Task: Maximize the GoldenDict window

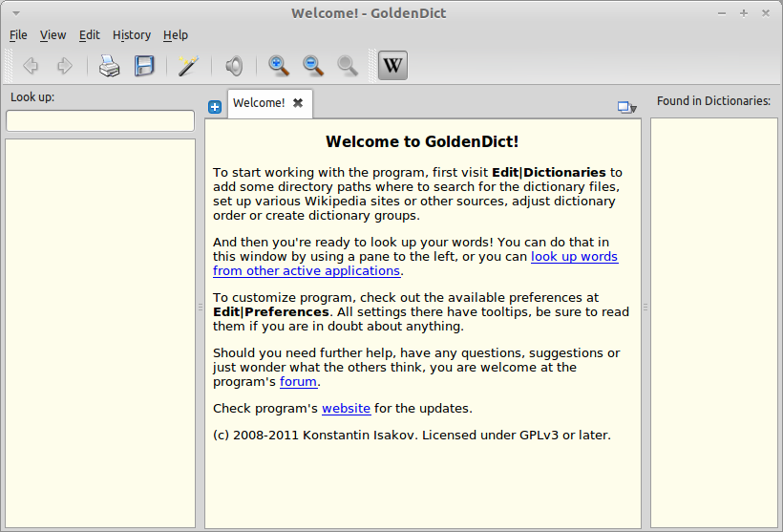Action: (744, 13)
